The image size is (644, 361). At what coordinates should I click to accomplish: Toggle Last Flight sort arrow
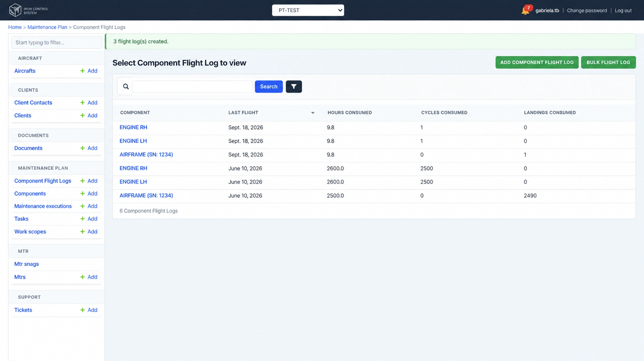click(313, 113)
